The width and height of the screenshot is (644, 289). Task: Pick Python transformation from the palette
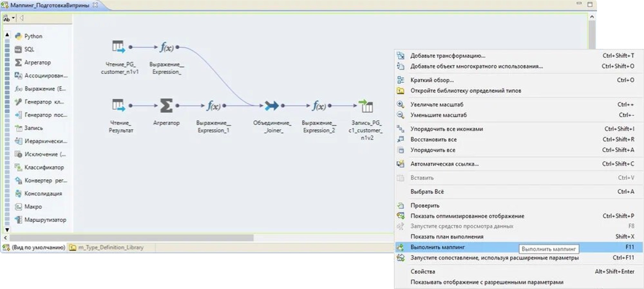pyautogui.click(x=33, y=36)
